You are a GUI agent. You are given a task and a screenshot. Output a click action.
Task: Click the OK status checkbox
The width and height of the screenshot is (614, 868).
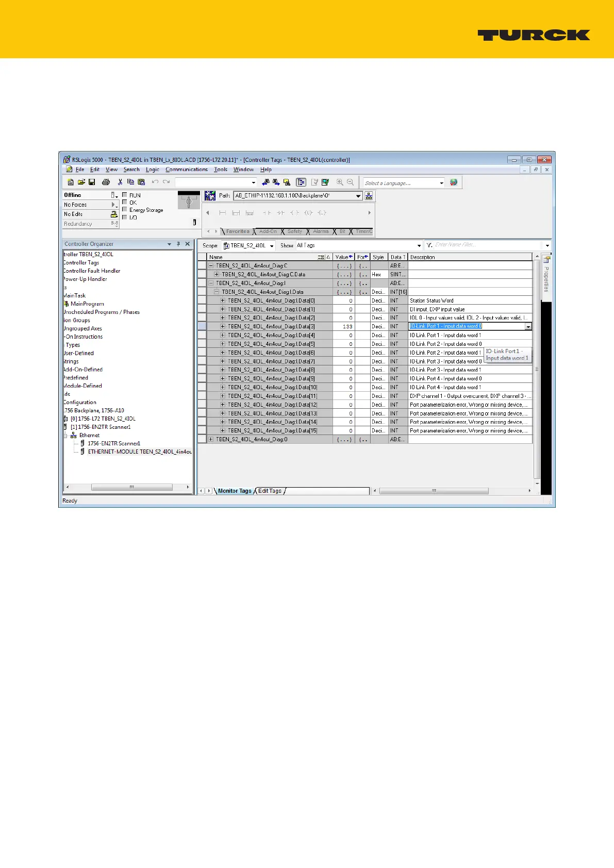[125, 202]
